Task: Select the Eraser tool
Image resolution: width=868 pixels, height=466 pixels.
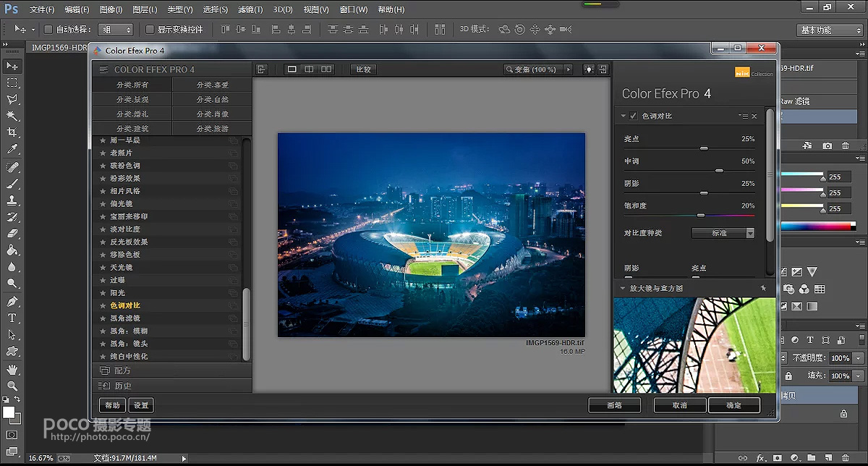Action: tap(12, 234)
